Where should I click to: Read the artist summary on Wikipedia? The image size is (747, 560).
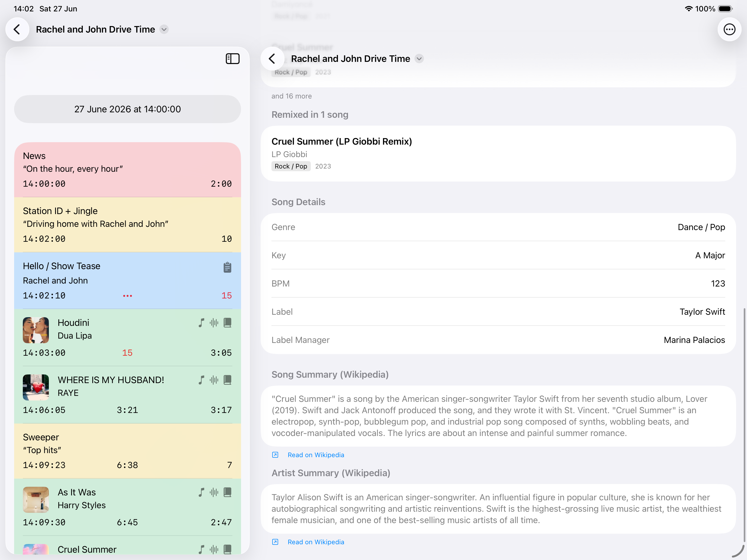pos(316,542)
